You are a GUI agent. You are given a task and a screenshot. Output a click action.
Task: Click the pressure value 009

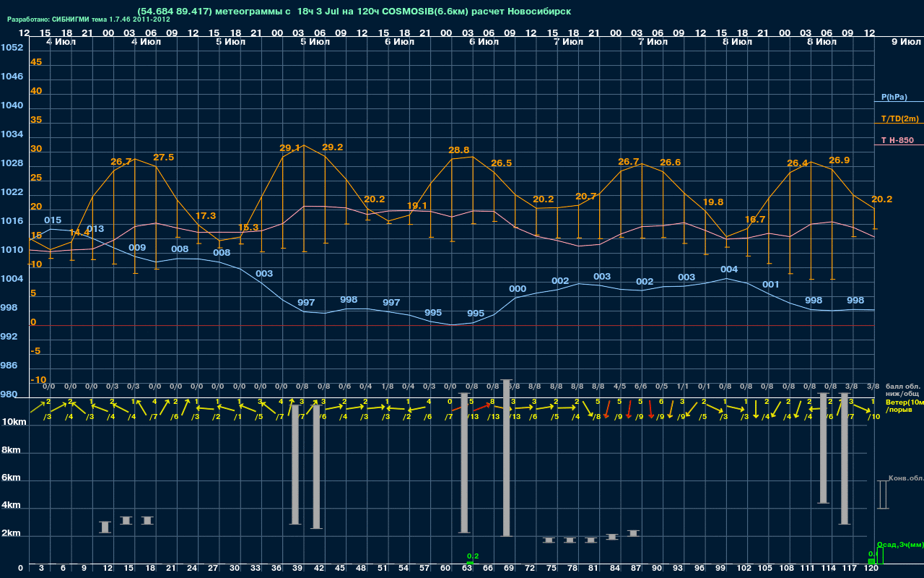click(137, 247)
